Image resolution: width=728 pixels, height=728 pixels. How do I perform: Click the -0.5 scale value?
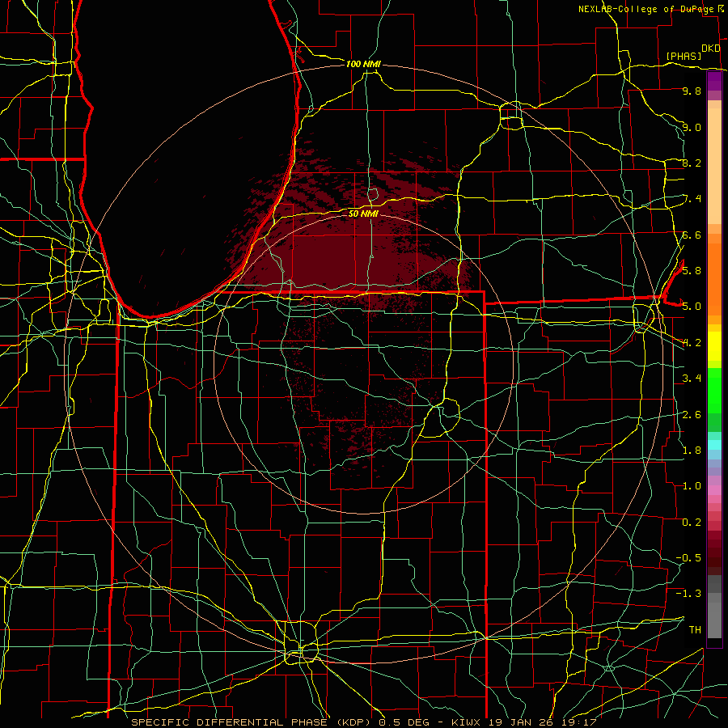click(688, 557)
